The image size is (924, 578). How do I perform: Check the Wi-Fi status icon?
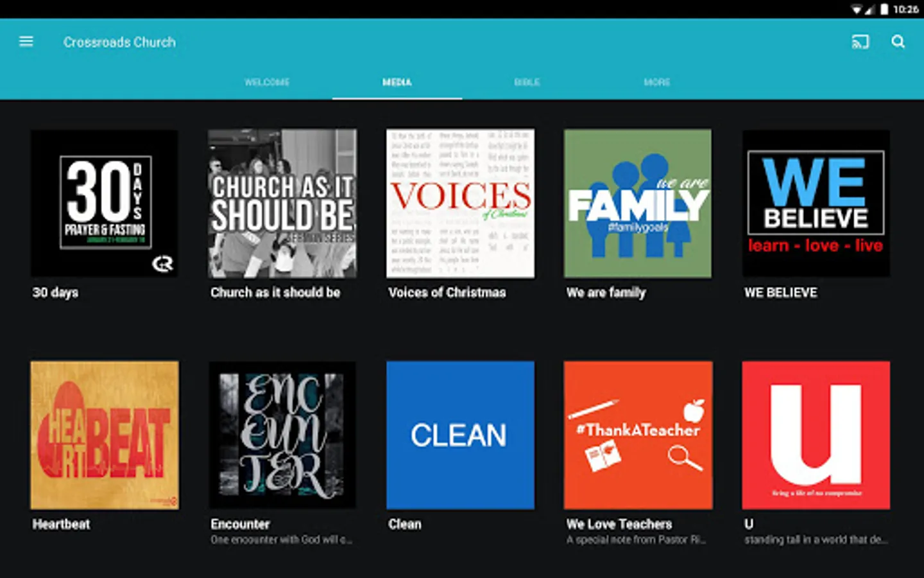pyautogui.click(x=856, y=9)
